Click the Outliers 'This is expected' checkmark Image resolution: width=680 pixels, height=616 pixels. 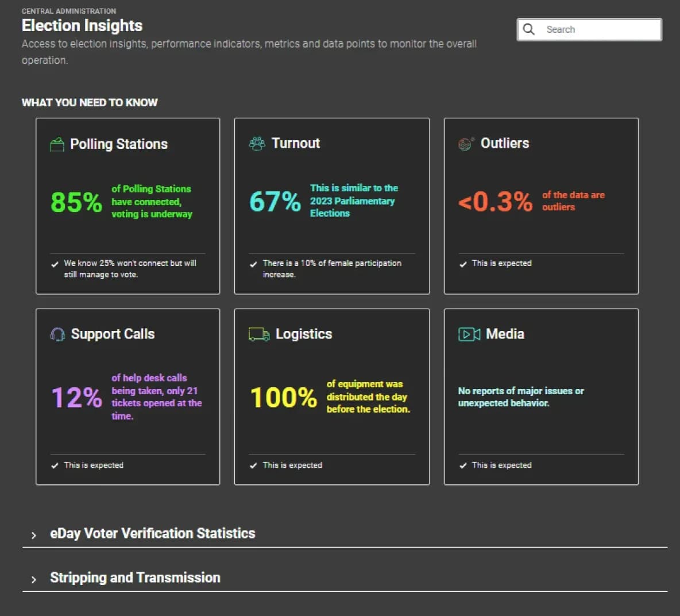click(x=463, y=264)
